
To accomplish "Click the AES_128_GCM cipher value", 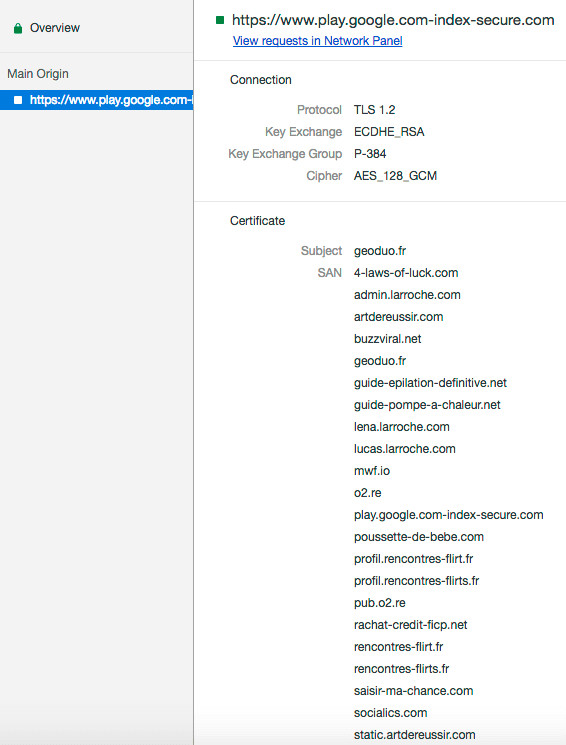I will tap(395, 176).
